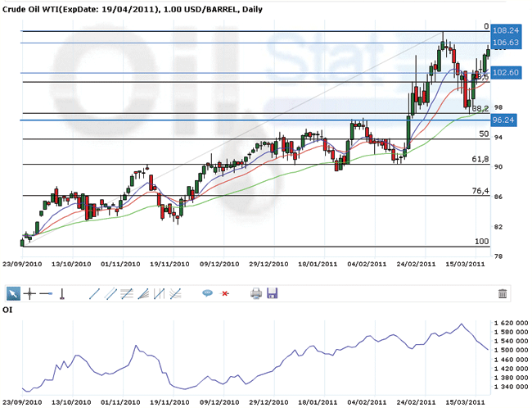Select the 106.63 price level marker
This screenshot has height=408, width=532.
503,43
